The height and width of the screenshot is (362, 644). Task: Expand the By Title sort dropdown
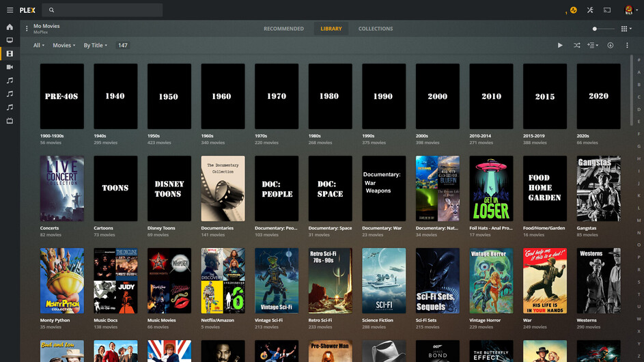[96, 45]
